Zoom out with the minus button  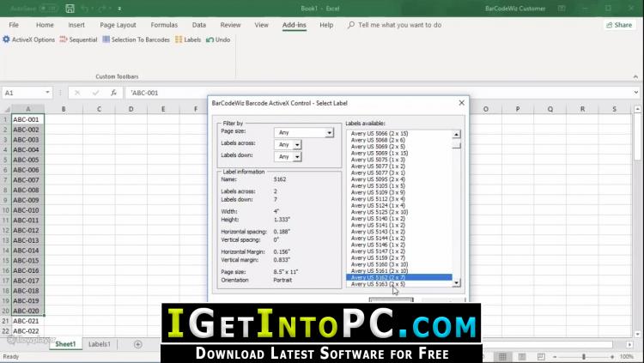pos(555,357)
